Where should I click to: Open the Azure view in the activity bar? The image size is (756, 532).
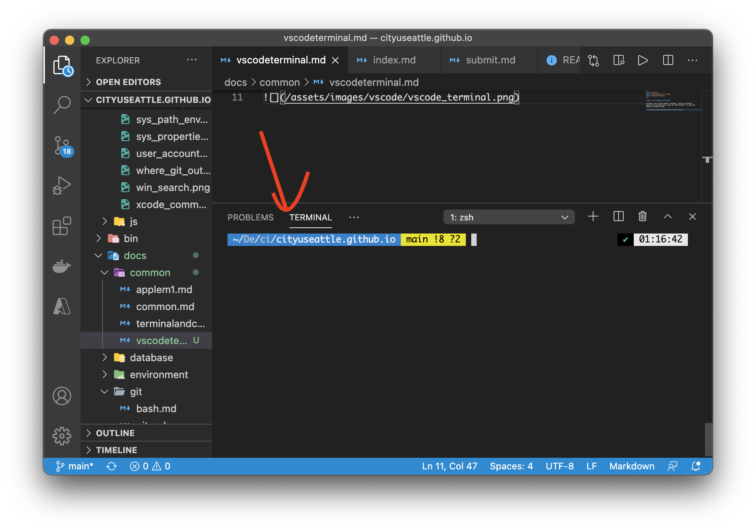coord(62,306)
